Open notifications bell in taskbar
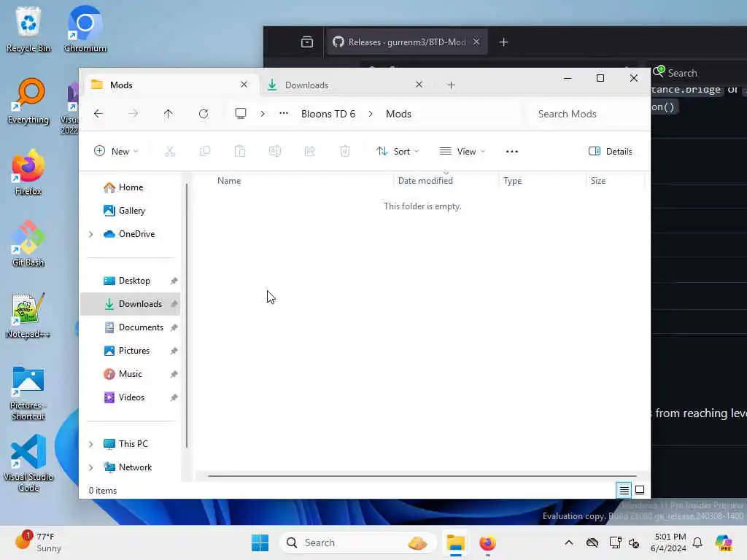The image size is (747, 560). pyautogui.click(x=697, y=542)
